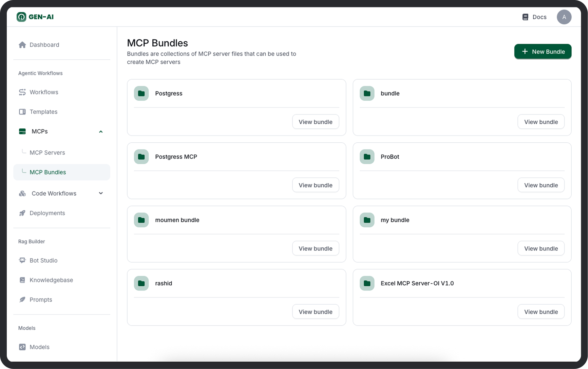Viewport: 588px width, 369px height.
Task: Open the Docs link
Action: tap(534, 17)
